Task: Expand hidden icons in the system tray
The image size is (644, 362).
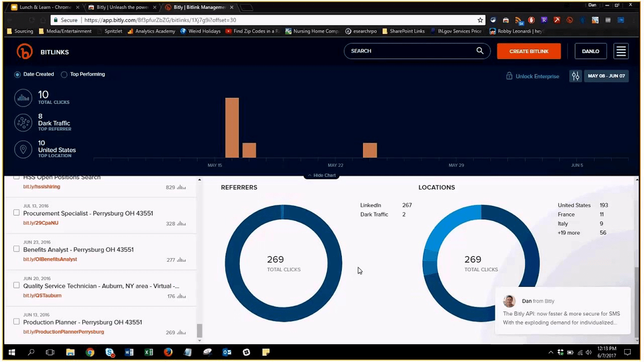Action: [551, 352]
